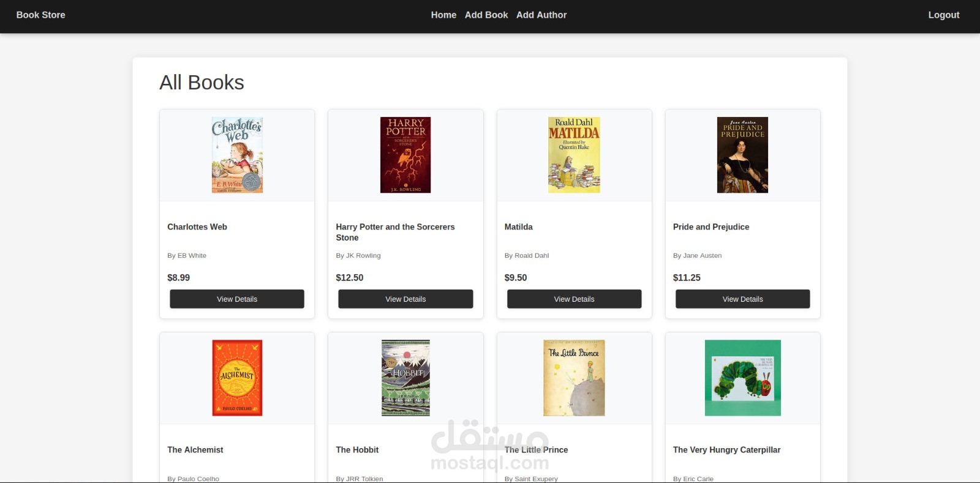Click author line By Eric Carle
Viewport: 980px width, 483px height.
click(693, 479)
